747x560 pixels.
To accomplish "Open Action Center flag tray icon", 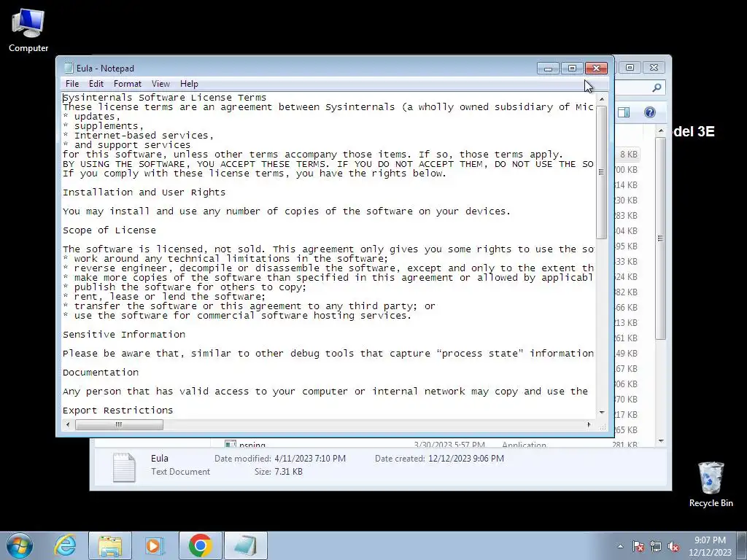I will pyautogui.click(x=638, y=546).
